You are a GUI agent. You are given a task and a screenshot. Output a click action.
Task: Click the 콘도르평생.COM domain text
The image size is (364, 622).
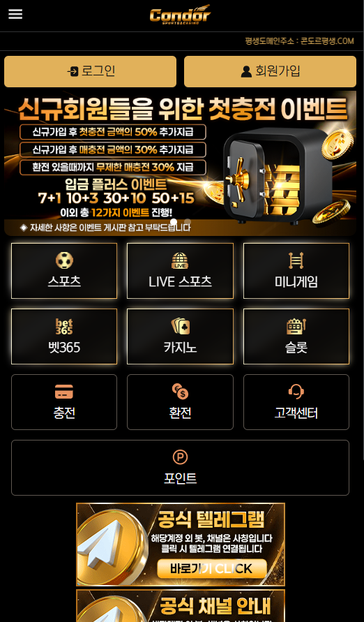(x=327, y=41)
